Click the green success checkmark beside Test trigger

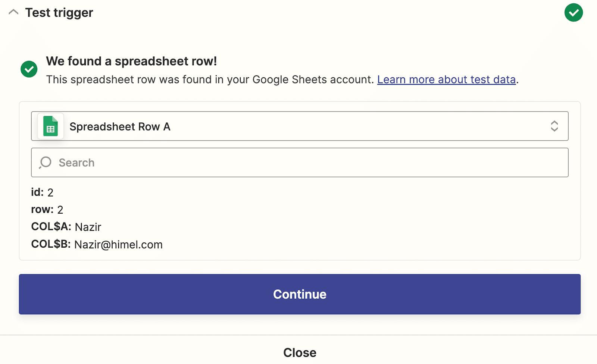click(x=573, y=13)
